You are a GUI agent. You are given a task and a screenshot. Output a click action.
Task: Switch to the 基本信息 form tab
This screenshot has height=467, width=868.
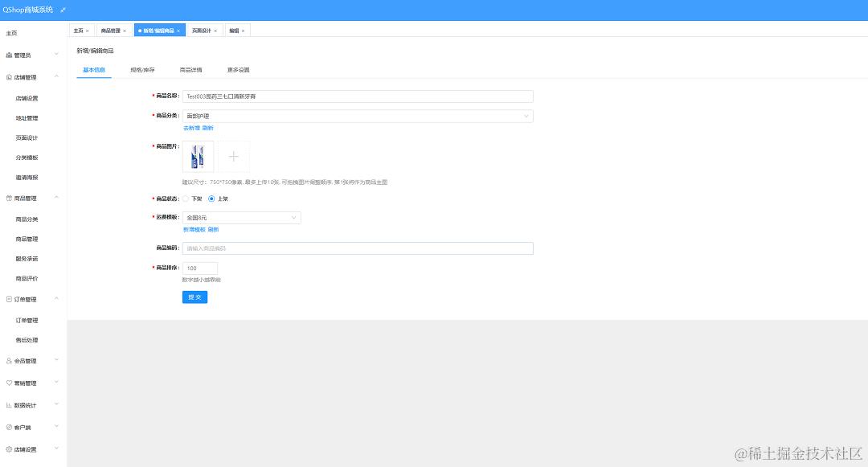click(94, 70)
